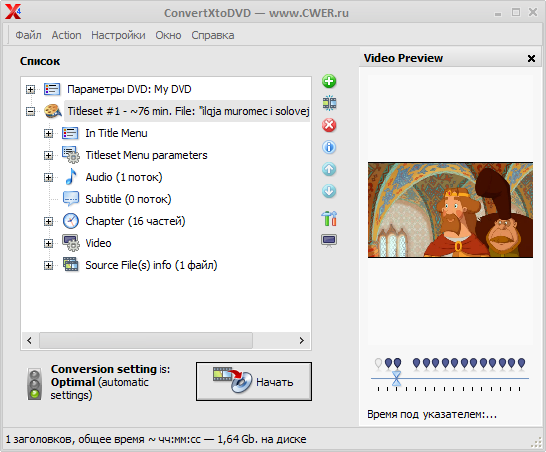The width and height of the screenshot is (546, 452).
Task: Open settings via hammer tools icon
Action: pos(329,218)
